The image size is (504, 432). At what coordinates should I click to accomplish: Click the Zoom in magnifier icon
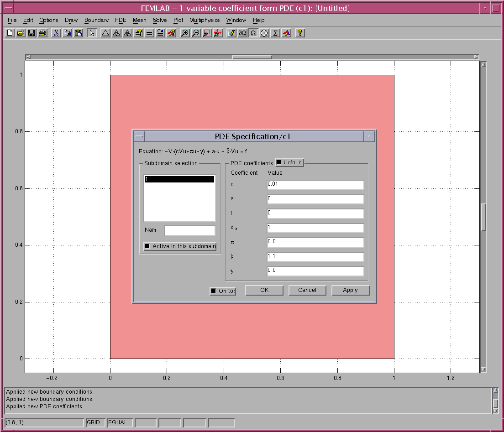tap(185, 33)
